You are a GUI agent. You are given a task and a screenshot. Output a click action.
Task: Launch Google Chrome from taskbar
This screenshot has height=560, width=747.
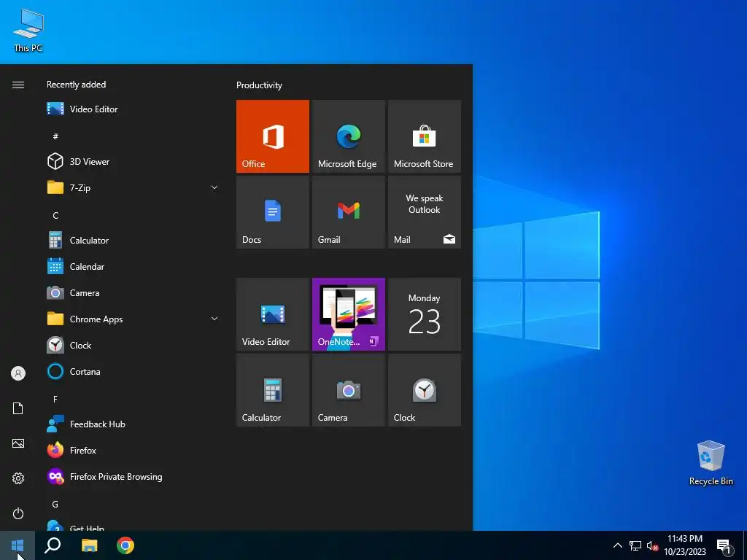[125, 545]
